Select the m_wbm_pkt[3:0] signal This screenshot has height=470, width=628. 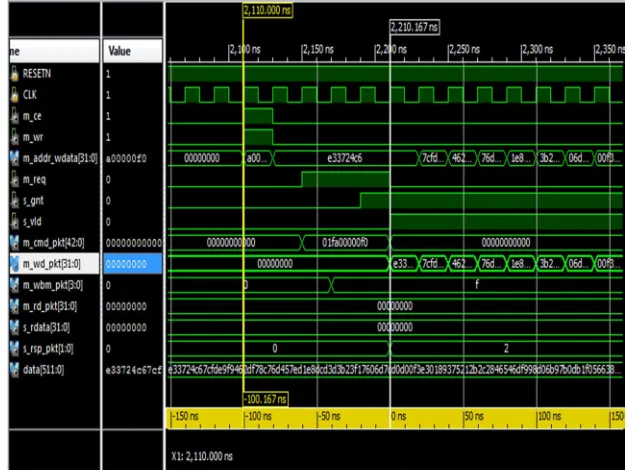52,285
